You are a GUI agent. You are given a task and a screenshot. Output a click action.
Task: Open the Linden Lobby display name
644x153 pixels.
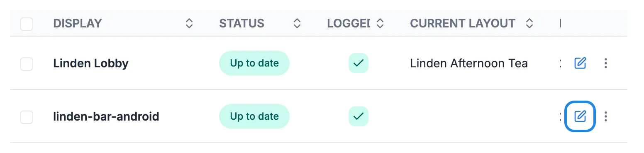point(91,64)
